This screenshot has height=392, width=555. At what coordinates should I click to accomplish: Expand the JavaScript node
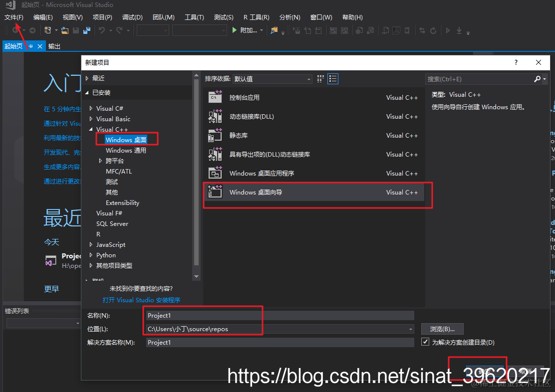click(x=91, y=245)
